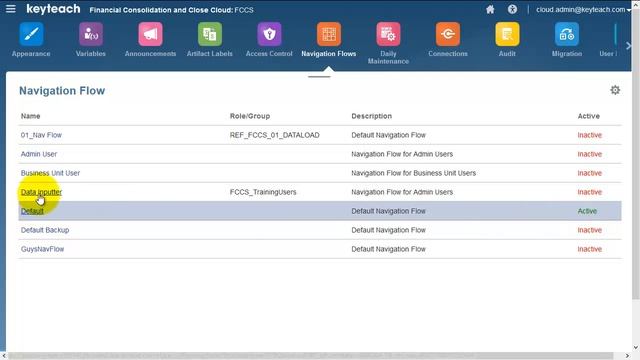Viewport: 640px width, 360px height.
Task: Click the scroll-right arrow at bottom
Action: coord(627,356)
